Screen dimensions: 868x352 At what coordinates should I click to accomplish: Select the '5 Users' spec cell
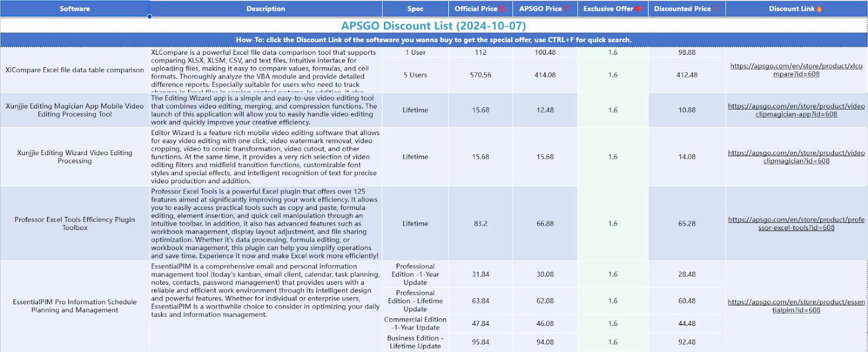(x=416, y=75)
